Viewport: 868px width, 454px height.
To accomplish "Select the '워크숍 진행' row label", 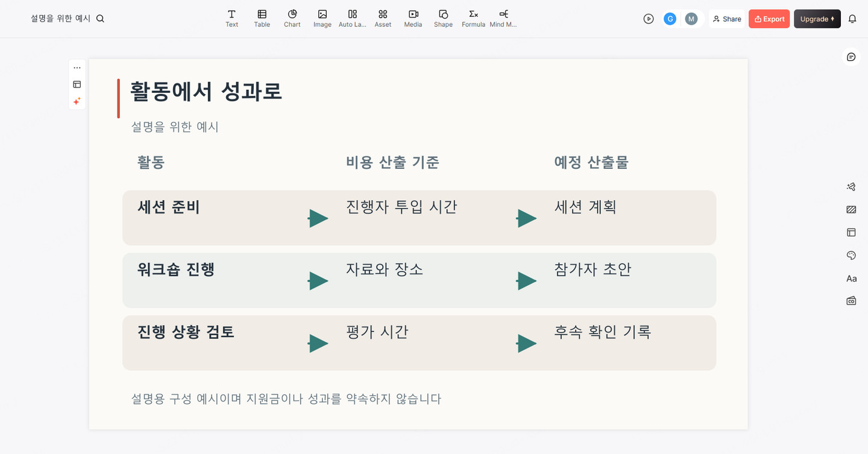I will (x=176, y=270).
